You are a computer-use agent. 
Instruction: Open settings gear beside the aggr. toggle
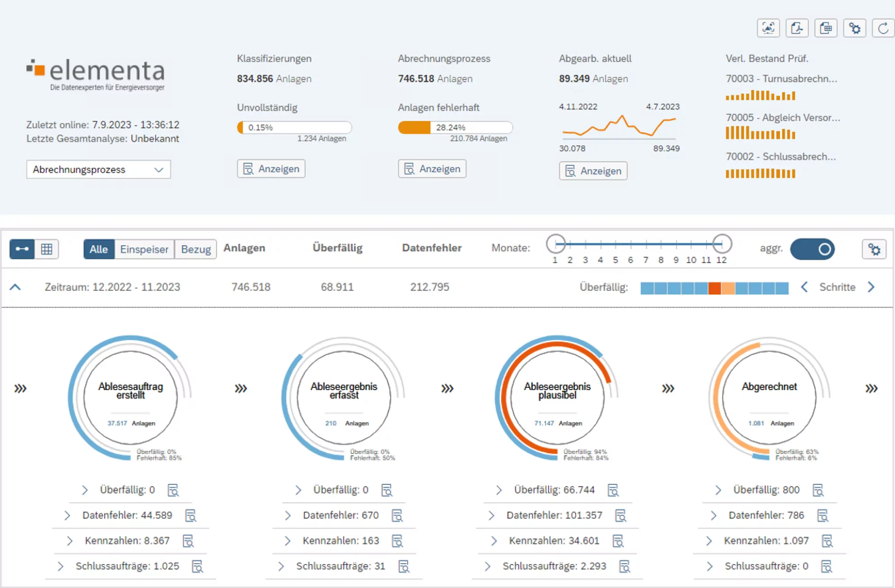pos(875,249)
